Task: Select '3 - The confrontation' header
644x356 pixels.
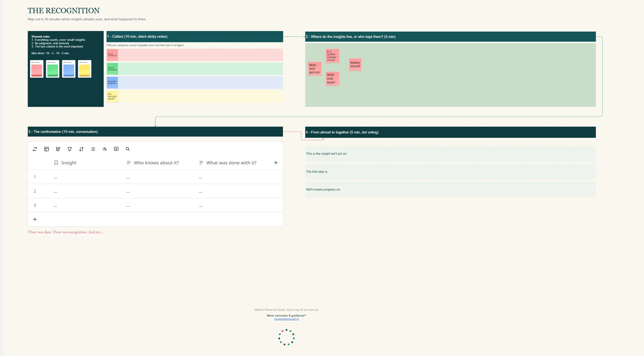Action: tap(155, 132)
